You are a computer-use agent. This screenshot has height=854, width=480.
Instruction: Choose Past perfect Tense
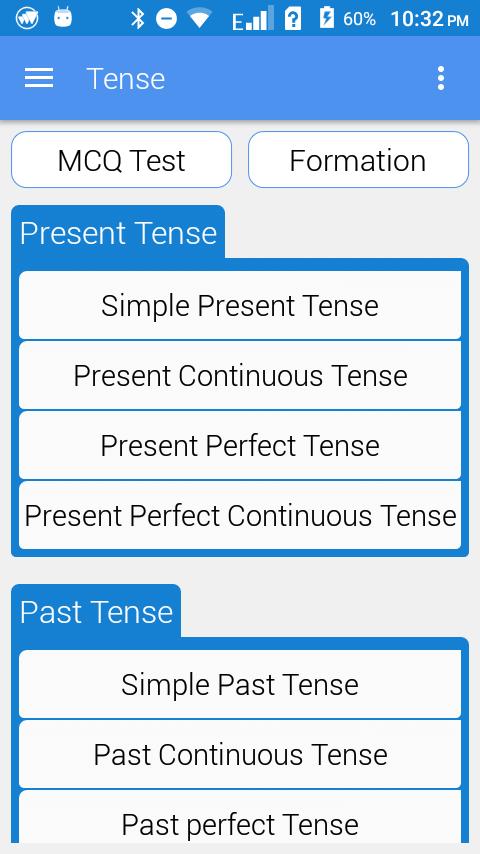[240, 821]
